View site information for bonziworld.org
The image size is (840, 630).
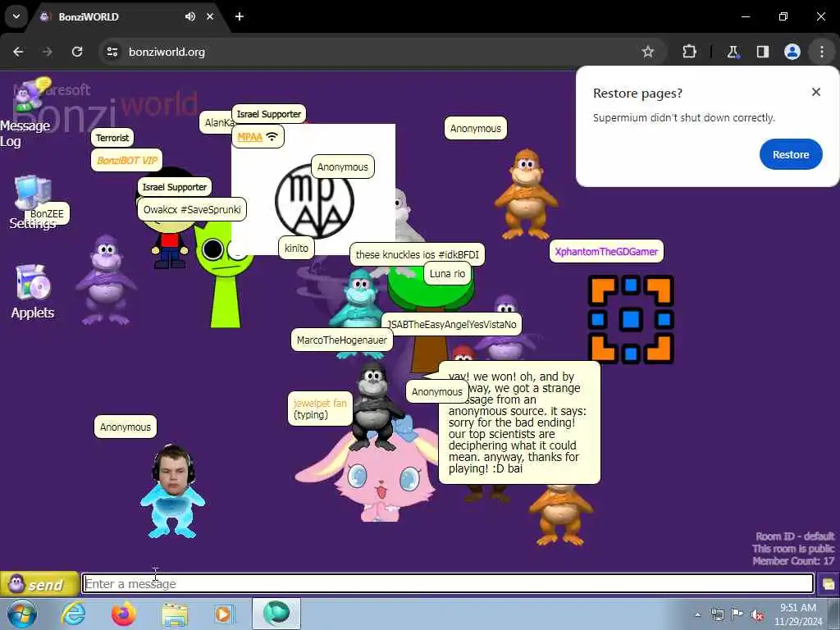click(112, 52)
